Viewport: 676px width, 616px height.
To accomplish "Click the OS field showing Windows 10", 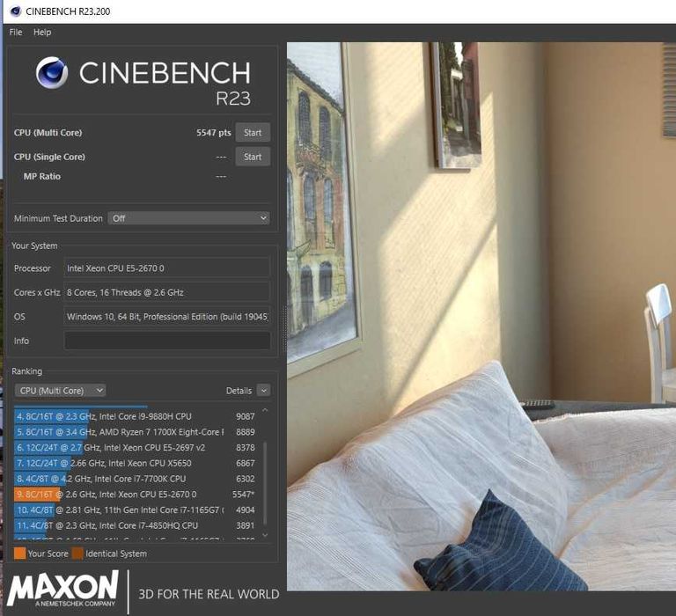I will [166, 317].
